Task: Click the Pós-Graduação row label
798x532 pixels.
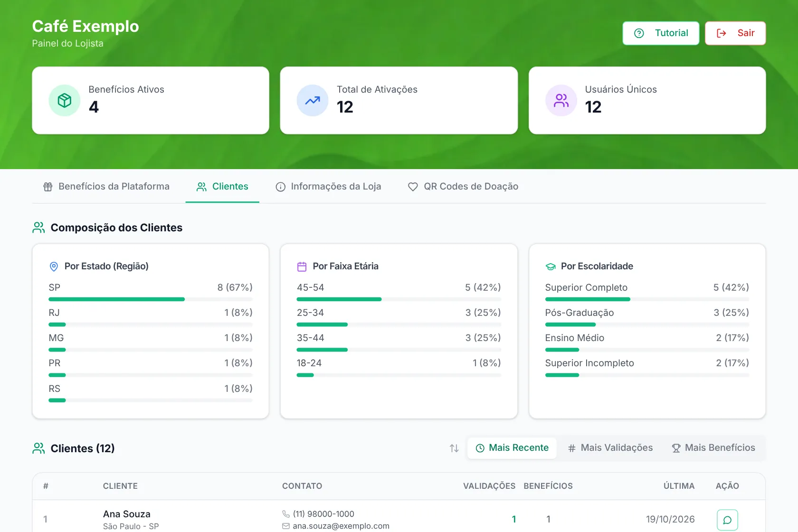Action: [x=579, y=313]
